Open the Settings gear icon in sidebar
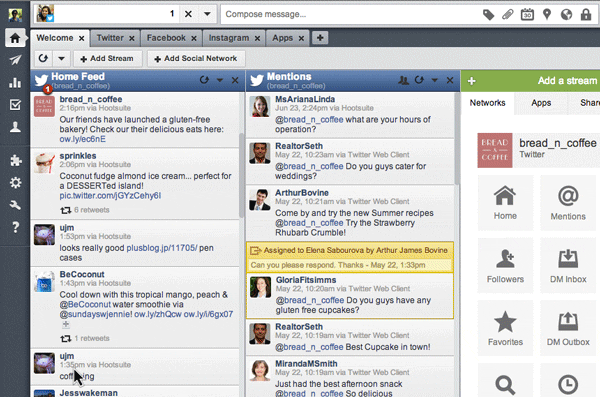The height and width of the screenshot is (397, 600). pyautogui.click(x=15, y=183)
